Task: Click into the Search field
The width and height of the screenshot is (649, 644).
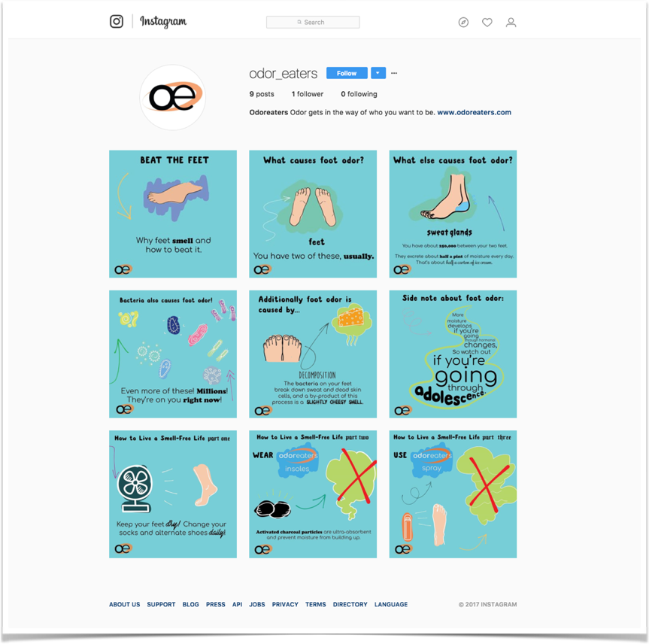Action: tap(313, 23)
